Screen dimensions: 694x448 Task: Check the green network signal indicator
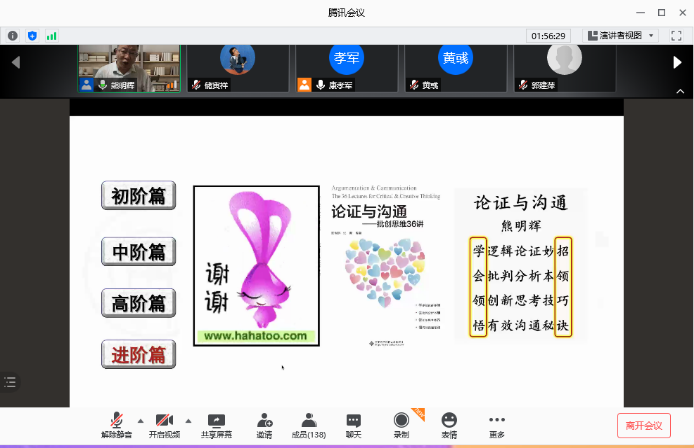(51, 35)
